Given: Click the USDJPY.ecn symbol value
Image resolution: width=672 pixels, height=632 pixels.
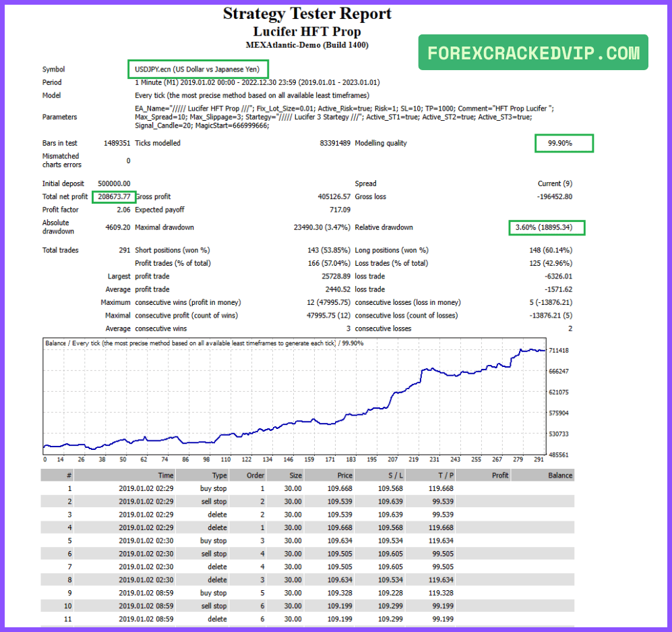Looking at the screenshot, I should click(x=197, y=69).
